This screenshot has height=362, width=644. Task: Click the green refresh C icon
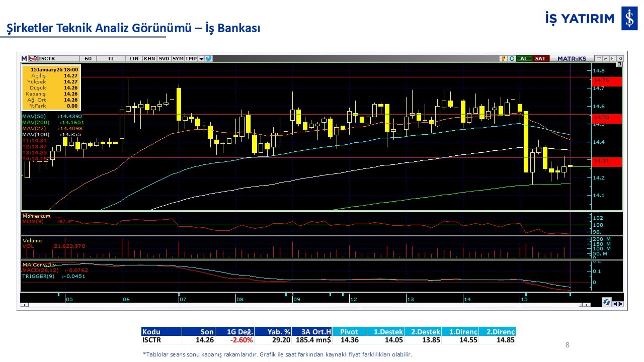pos(512,58)
